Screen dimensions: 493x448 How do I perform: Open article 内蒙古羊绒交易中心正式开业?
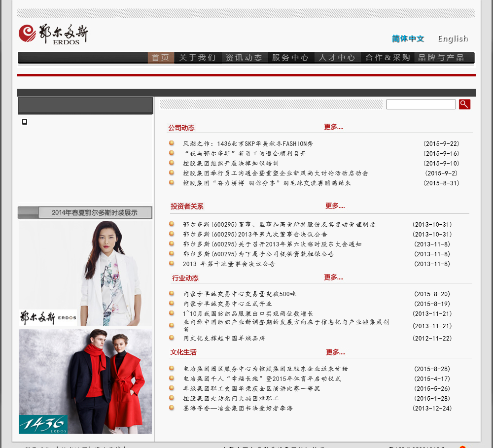pos(228,304)
